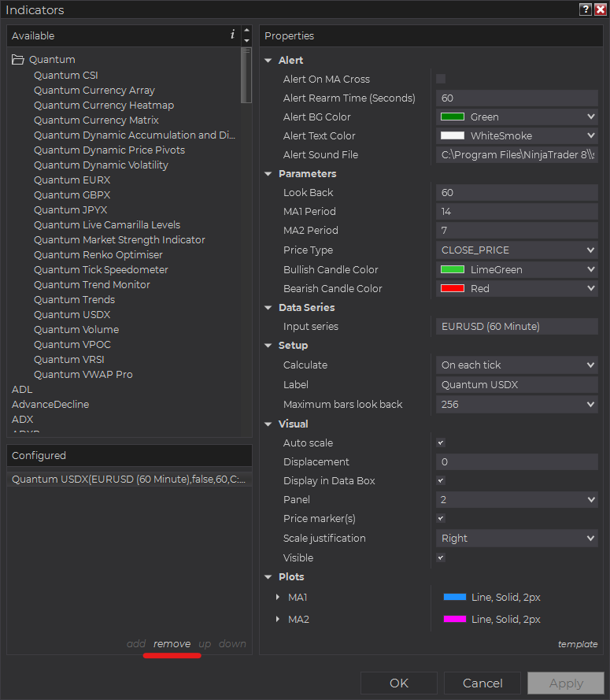This screenshot has height=700, width=610.
Task: Click the info 'i' icon in Available header
Action: point(232,35)
